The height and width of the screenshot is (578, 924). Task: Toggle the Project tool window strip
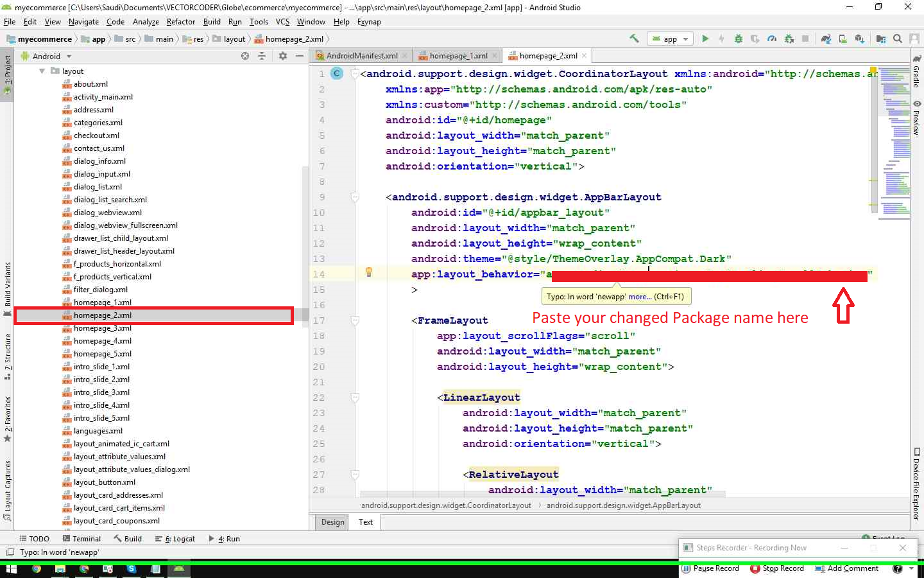coord(7,74)
